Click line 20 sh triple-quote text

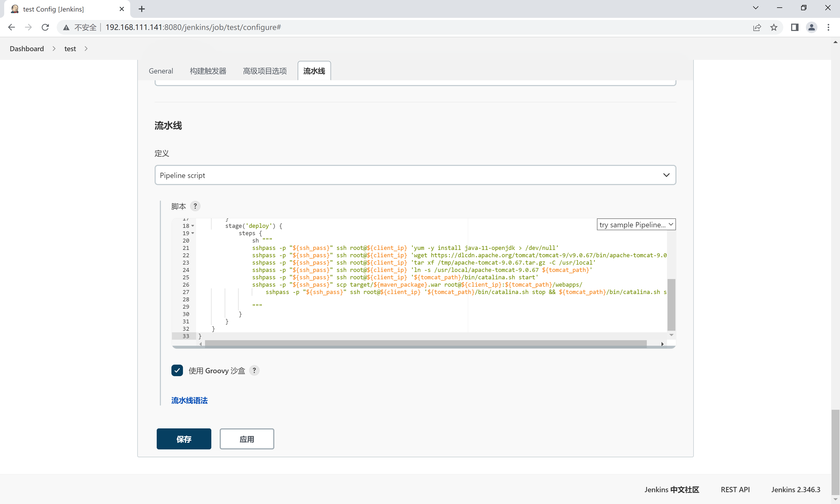point(262,240)
